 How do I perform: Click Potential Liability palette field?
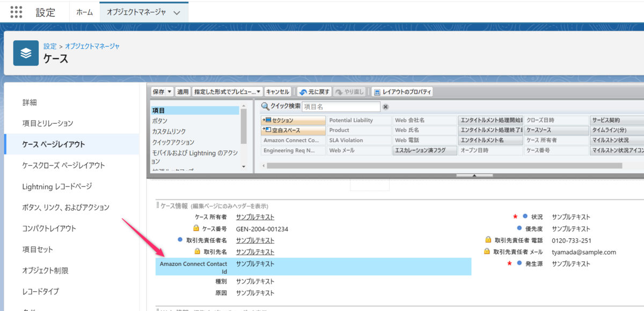tap(359, 120)
